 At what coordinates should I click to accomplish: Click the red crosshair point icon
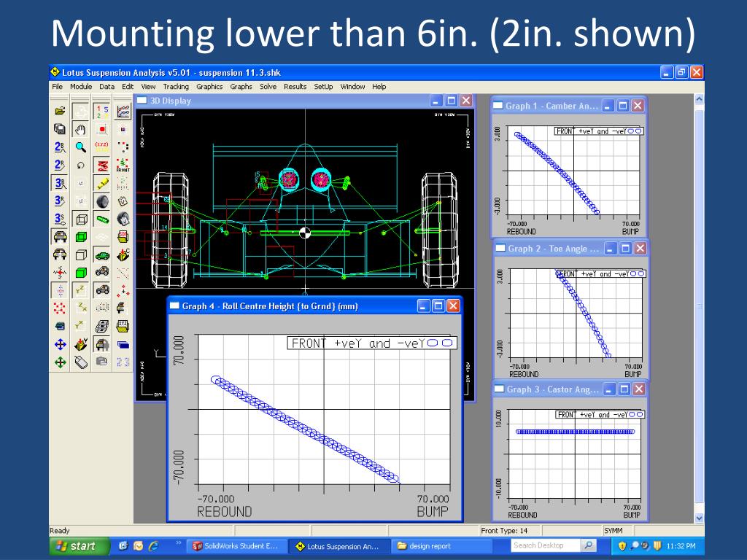pos(60,273)
